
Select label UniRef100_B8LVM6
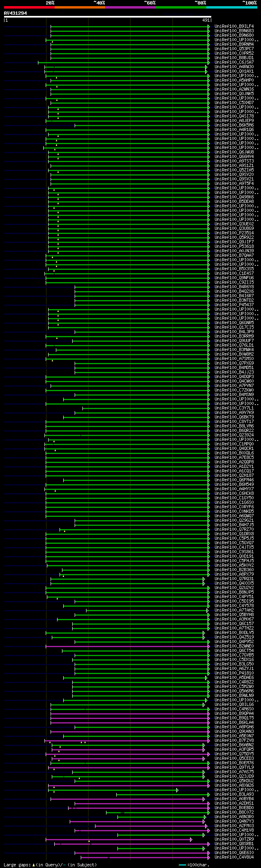tap(234, 426)
